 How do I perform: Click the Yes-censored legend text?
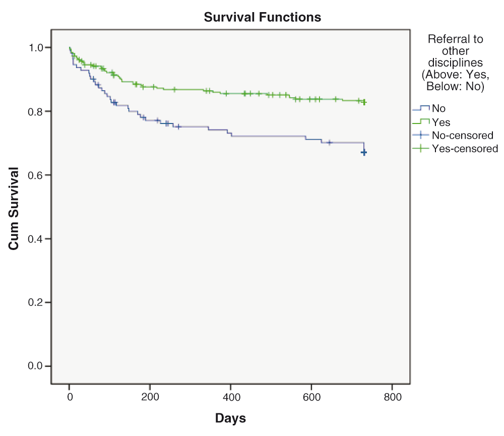click(x=465, y=149)
